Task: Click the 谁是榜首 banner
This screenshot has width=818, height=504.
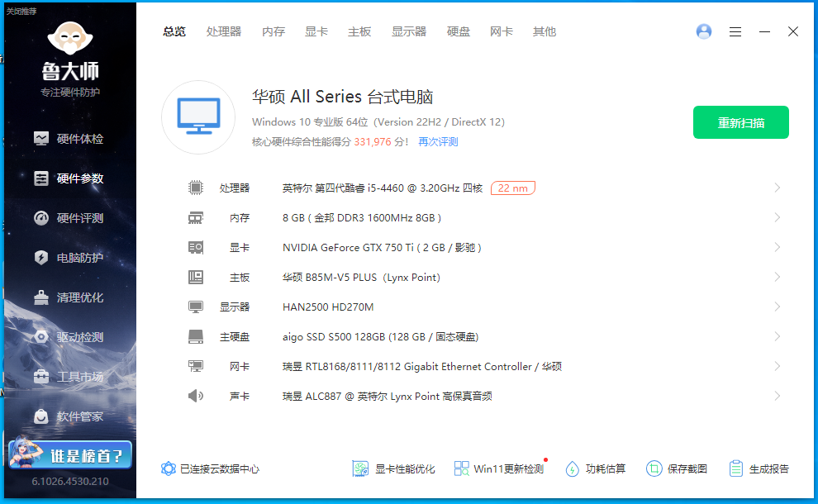Action: (x=69, y=455)
